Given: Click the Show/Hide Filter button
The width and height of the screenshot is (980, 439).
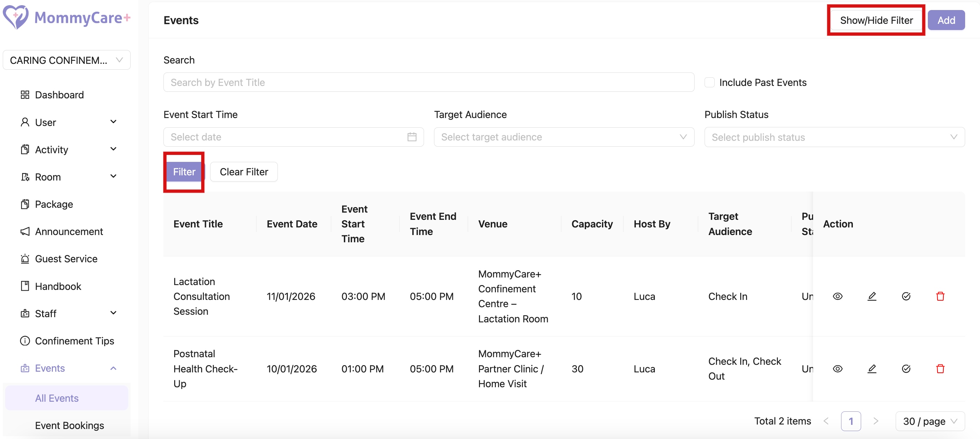Looking at the screenshot, I should click(876, 20).
